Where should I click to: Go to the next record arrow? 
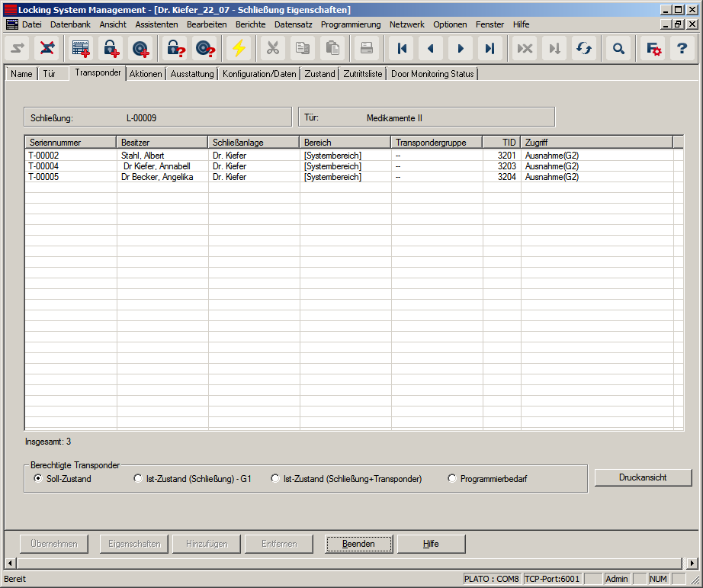[460, 48]
